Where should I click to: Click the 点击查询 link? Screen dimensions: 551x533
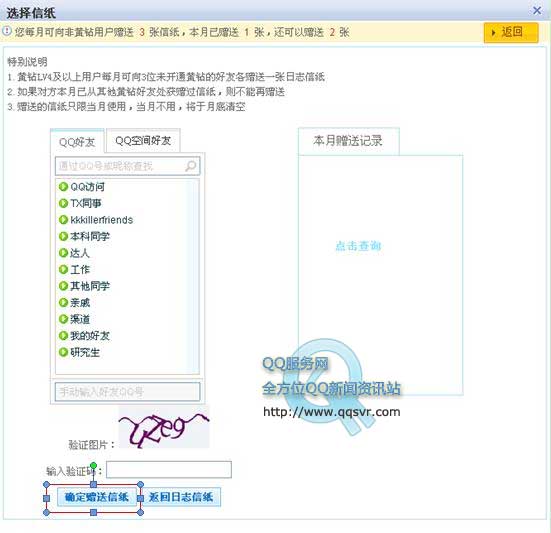[x=358, y=246]
